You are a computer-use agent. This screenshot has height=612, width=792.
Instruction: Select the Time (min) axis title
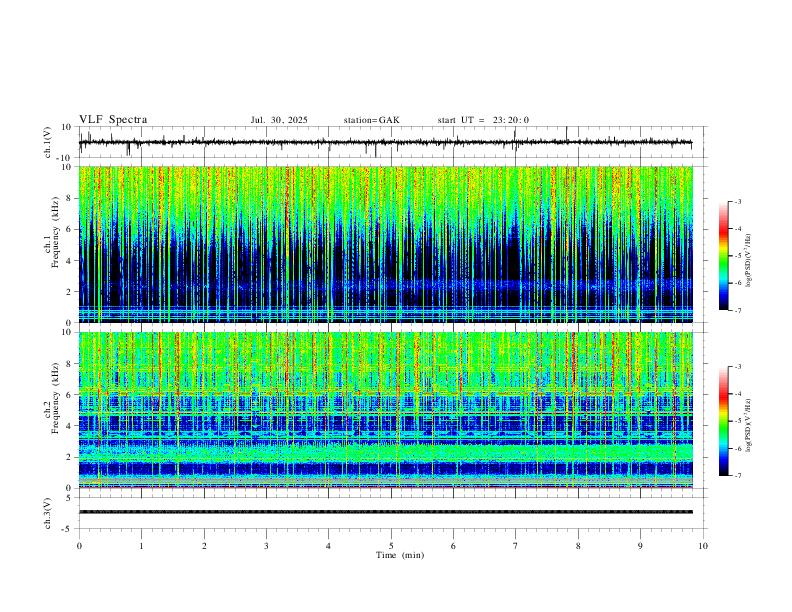[x=400, y=555]
